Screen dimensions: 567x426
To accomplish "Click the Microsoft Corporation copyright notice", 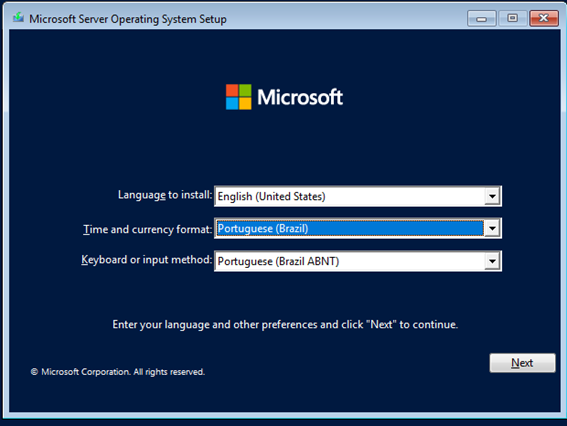I will tap(118, 372).
